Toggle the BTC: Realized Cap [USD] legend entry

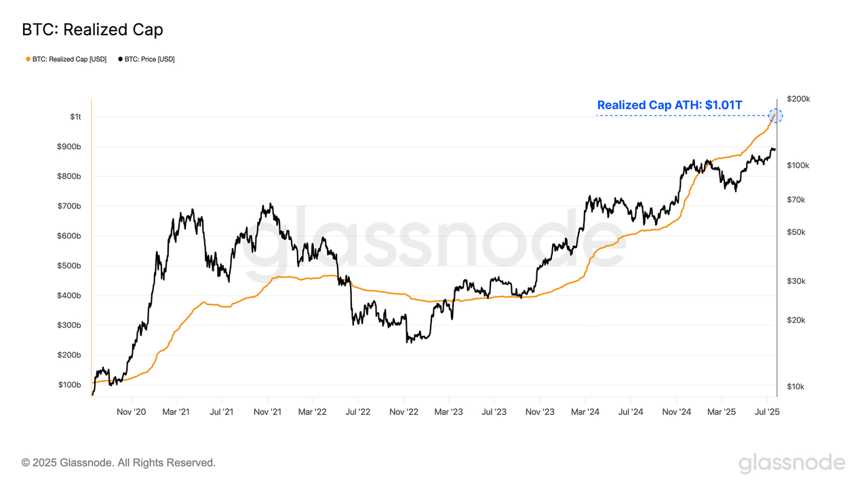(x=66, y=60)
